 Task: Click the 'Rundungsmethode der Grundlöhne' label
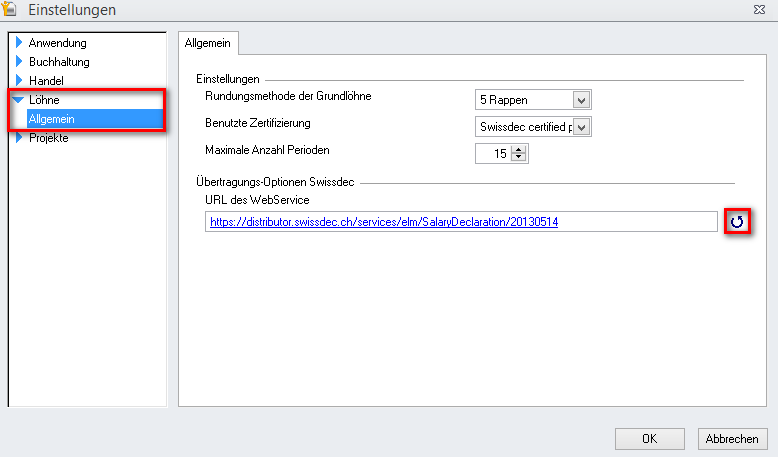[288, 96]
